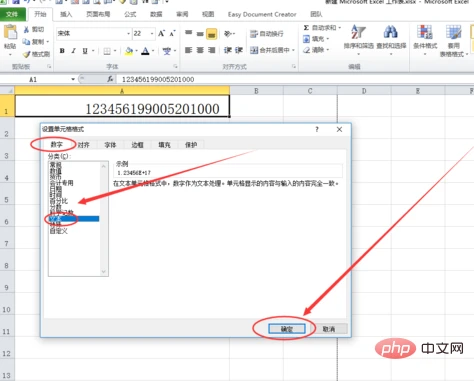Switch to the Alignment tab in the dialog
The width and height of the screenshot is (474, 381).
click(x=83, y=145)
